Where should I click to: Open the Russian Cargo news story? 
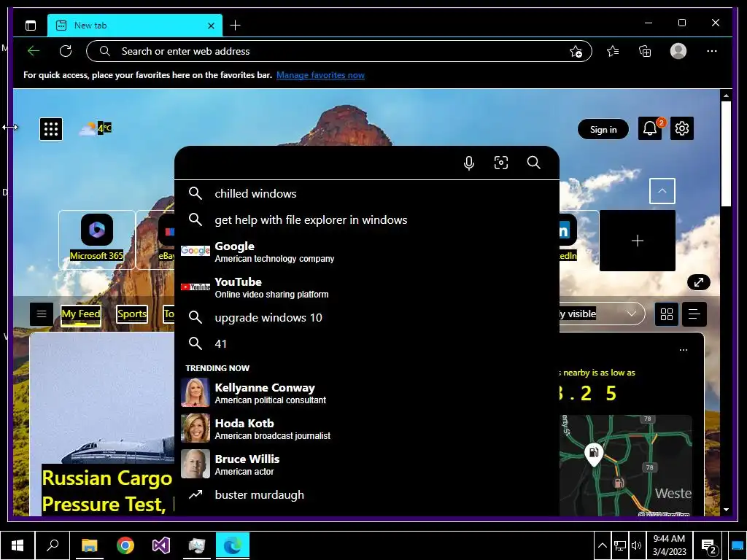(108, 491)
